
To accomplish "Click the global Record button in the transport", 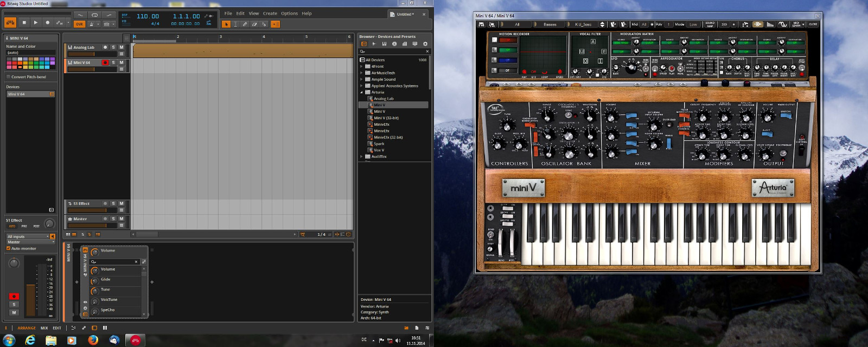I will [48, 23].
